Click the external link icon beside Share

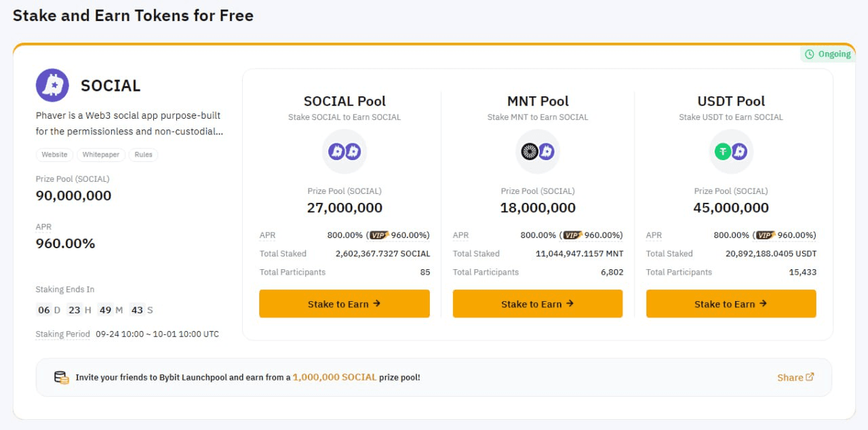pos(810,377)
